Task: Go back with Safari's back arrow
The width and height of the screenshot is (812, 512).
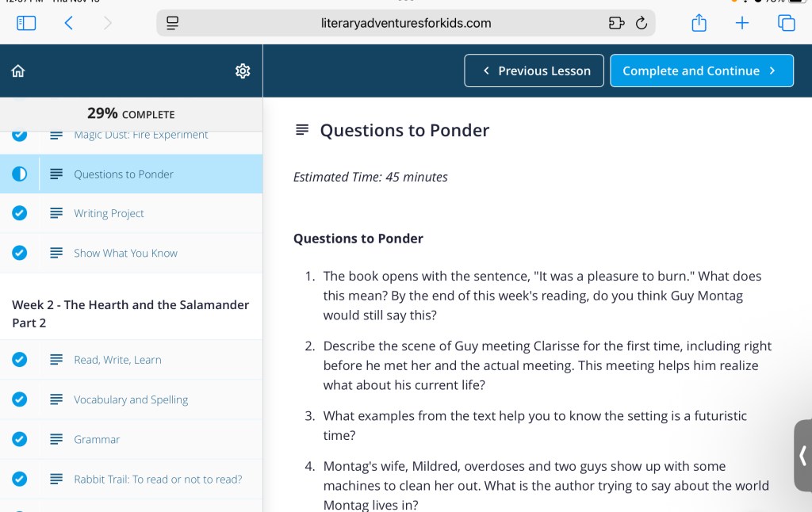Action: tap(69, 23)
